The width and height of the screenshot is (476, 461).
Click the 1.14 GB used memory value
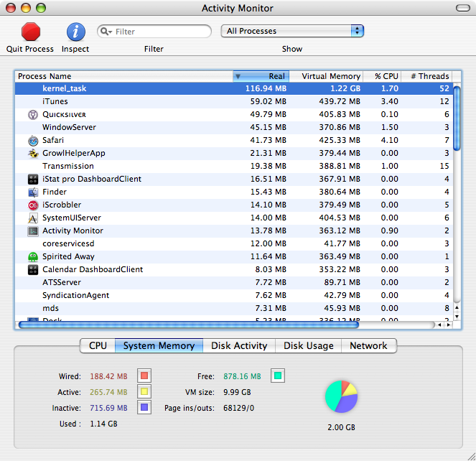coord(103,424)
